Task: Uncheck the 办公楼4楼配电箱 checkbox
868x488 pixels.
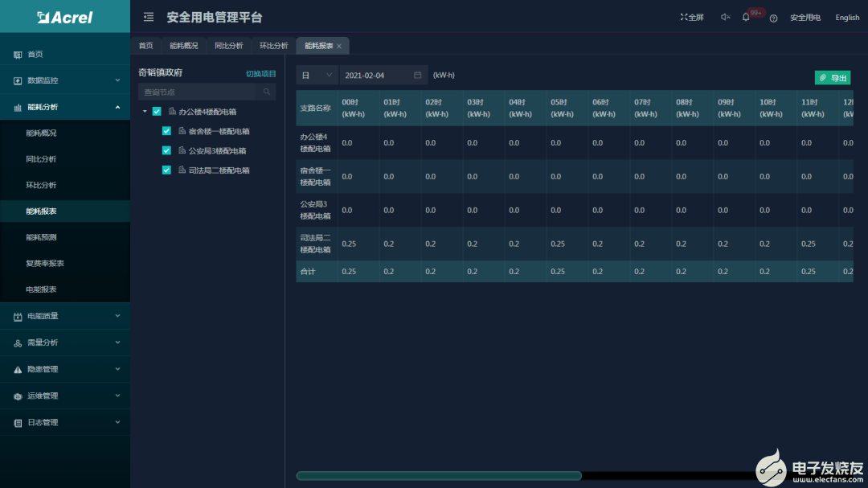Action: click(157, 111)
